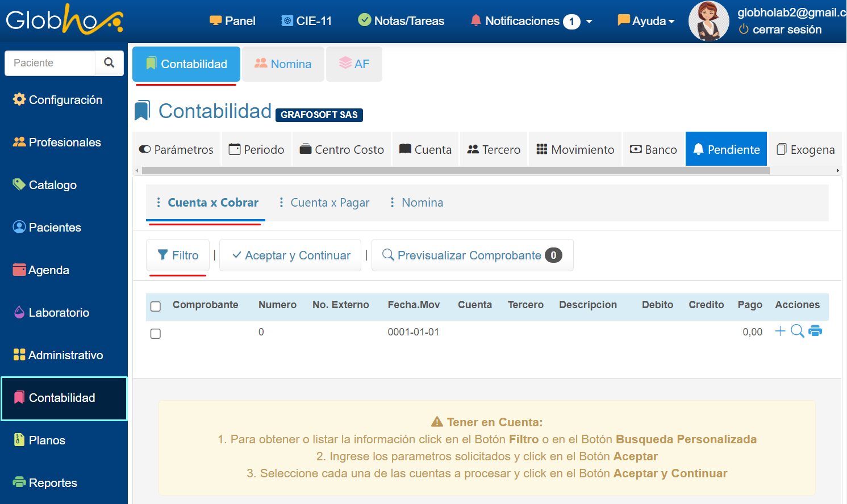
Task: Focus the Paciente search field
Action: (50, 63)
